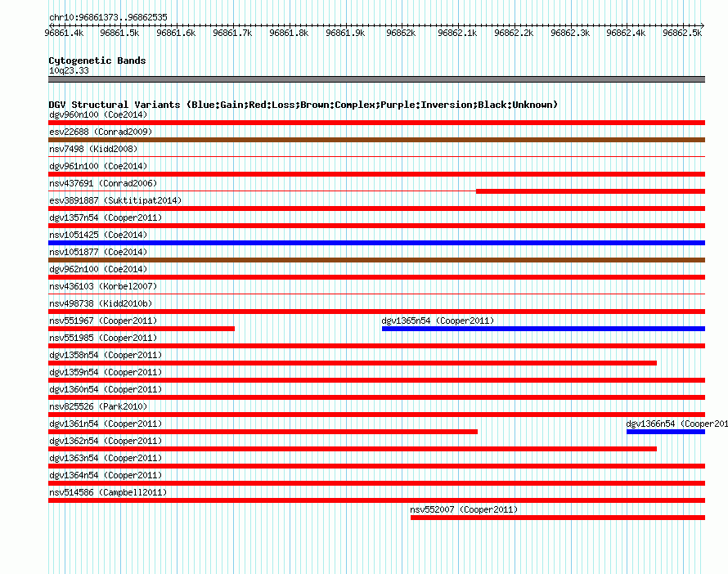Click the DGV Structural Variants track title
Viewport: 728px width, 574px height.
coord(303,105)
